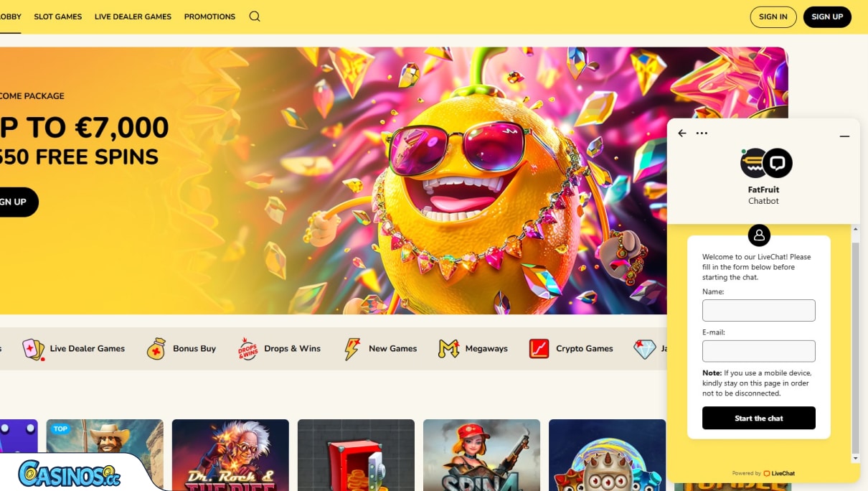Focus the Name input field
The image size is (868, 491).
point(759,310)
